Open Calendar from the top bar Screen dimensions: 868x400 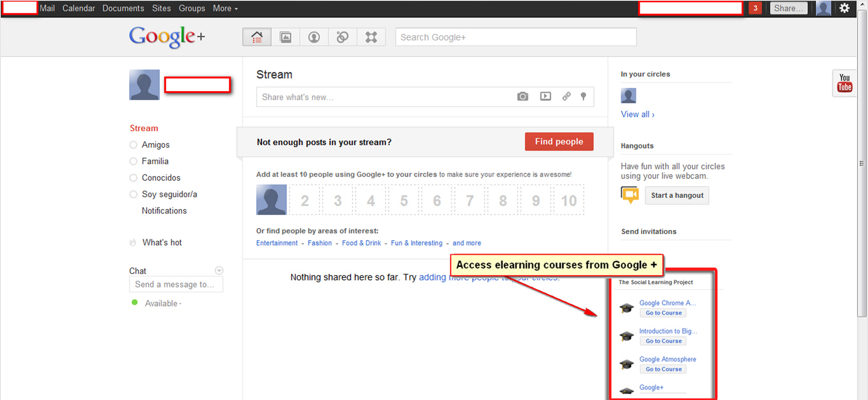[x=78, y=8]
